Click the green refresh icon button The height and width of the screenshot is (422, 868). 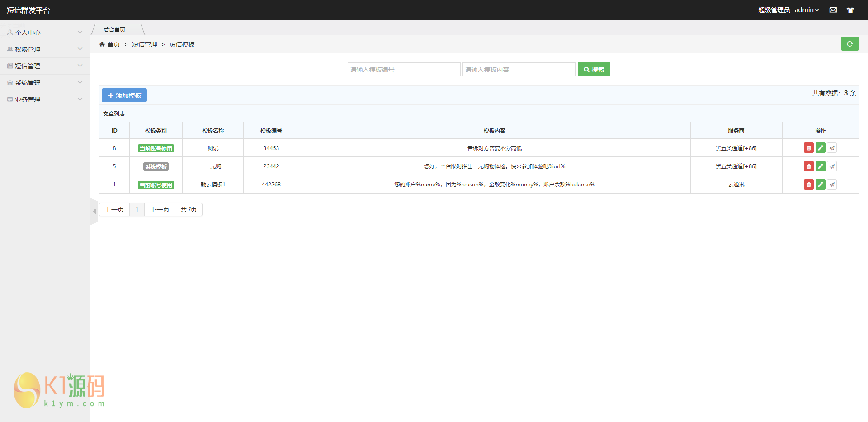click(x=849, y=44)
